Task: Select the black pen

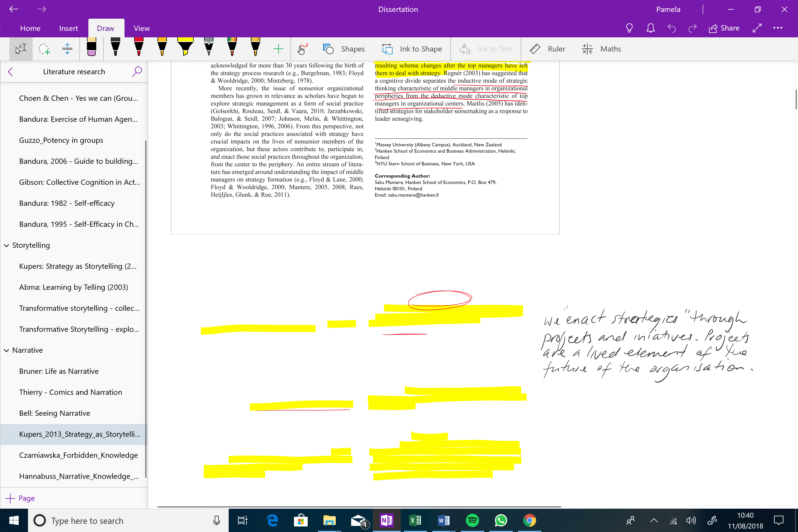Action: click(116, 47)
